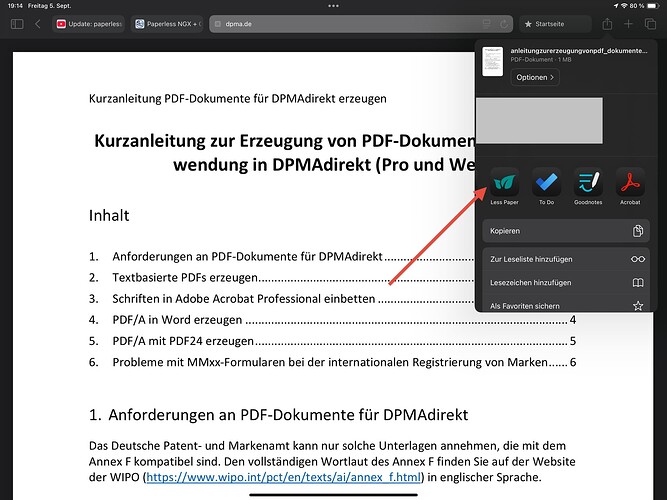Image resolution: width=667 pixels, height=500 pixels.
Task: Click the section heading '1. Anforderungen an PDF-Dokumente'
Action: pyautogui.click(x=279, y=414)
